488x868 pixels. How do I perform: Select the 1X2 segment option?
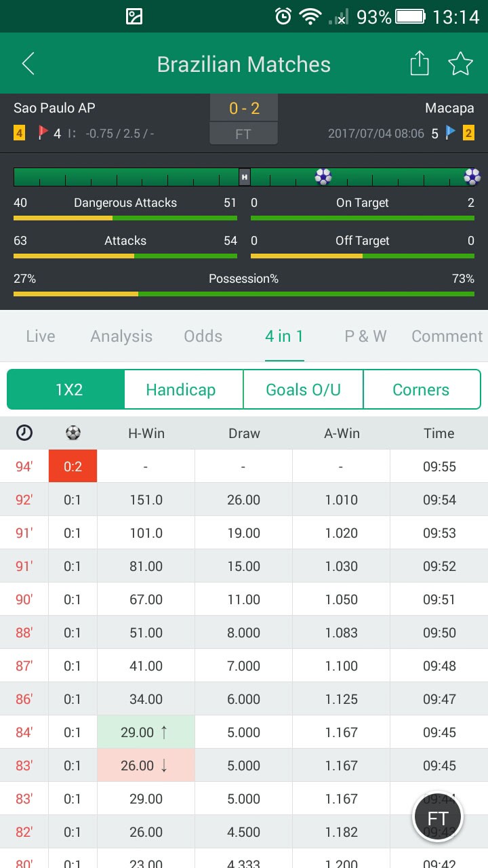(69, 390)
